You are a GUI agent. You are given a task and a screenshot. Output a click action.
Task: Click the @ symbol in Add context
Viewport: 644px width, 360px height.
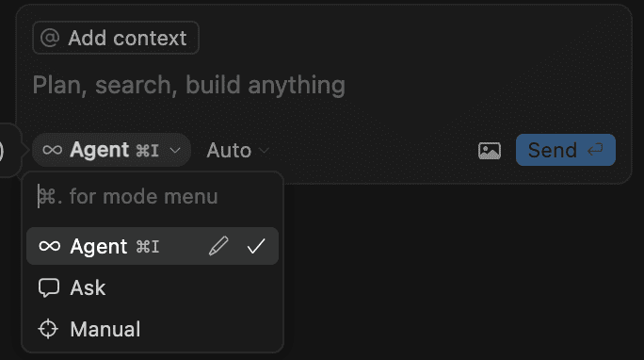point(50,39)
